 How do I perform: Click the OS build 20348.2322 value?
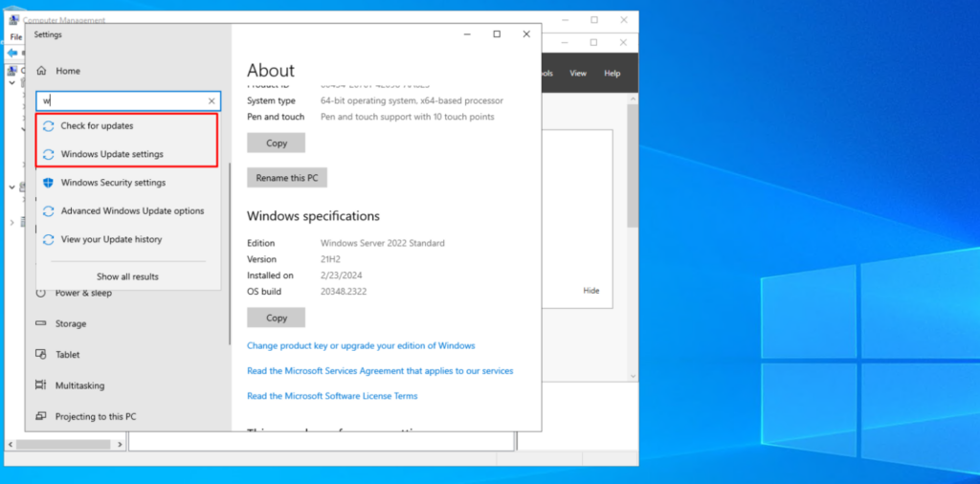[x=344, y=292]
